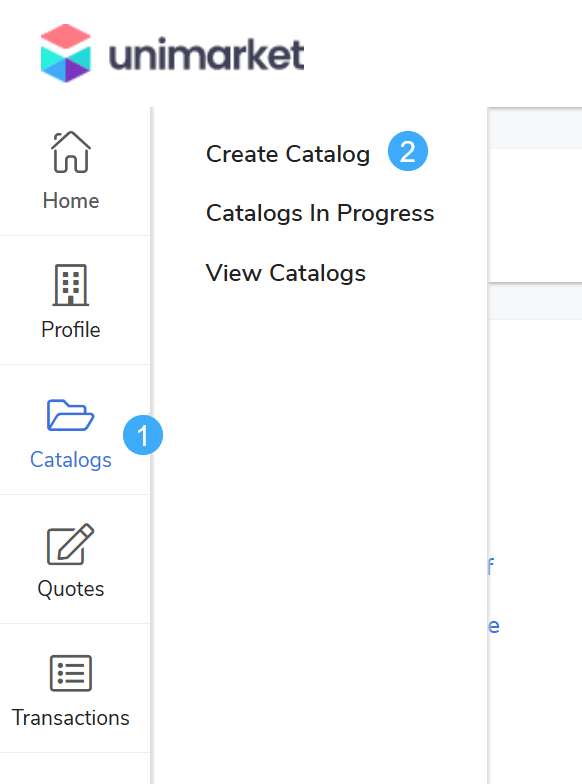Select the Profile label in the sidebar
Screen dimensions: 582x784
pos(70,330)
